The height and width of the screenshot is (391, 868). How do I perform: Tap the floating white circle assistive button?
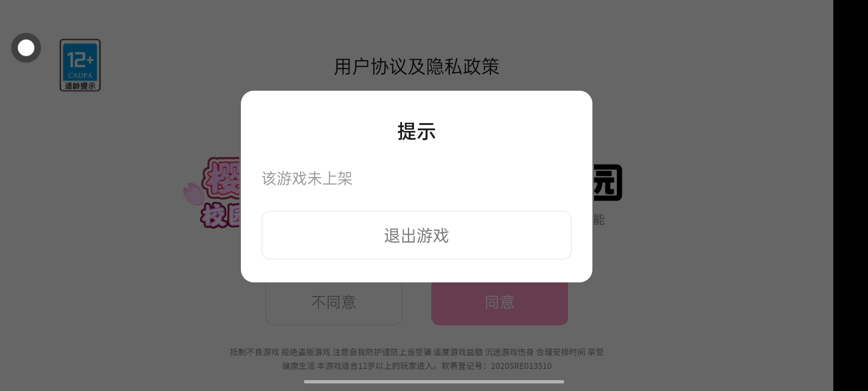pyautogui.click(x=26, y=48)
